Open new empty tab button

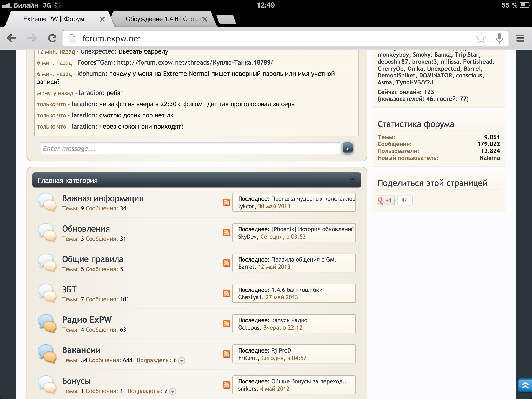point(226,19)
